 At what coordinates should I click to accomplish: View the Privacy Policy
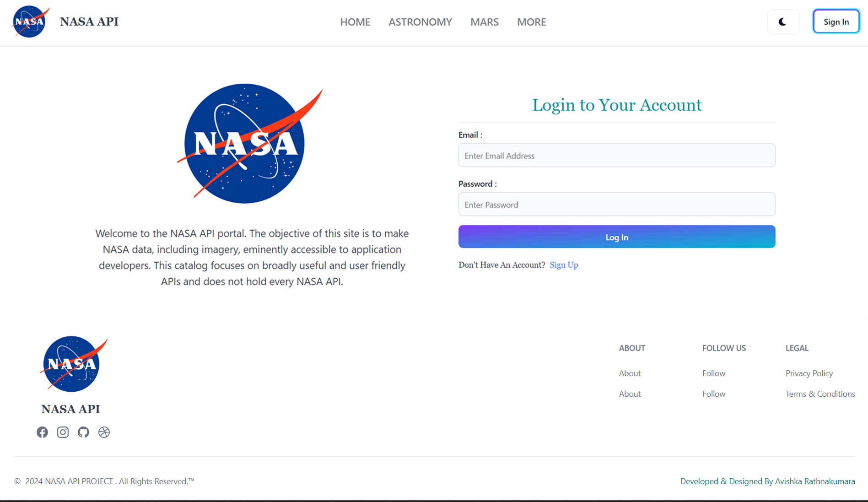coord(809,373)
